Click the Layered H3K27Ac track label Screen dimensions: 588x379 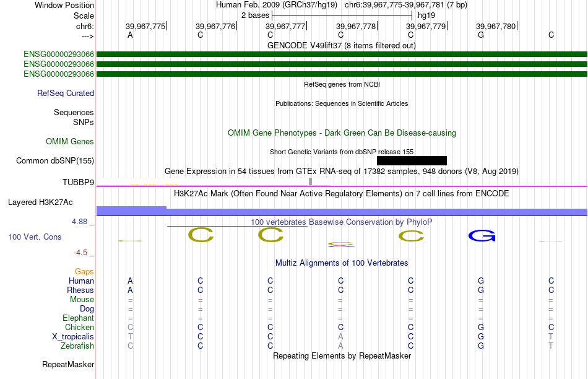pyautogui.click(x=40, y=203)
